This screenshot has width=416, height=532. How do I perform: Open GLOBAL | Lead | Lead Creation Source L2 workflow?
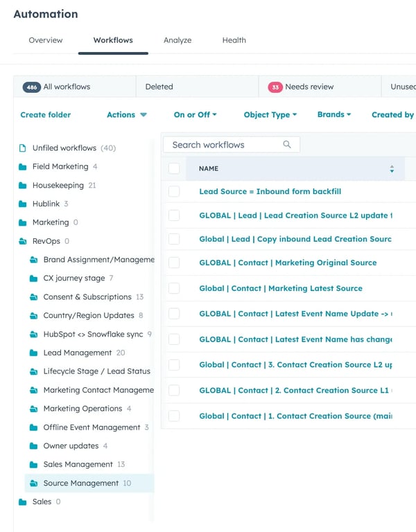coord(296,215)
